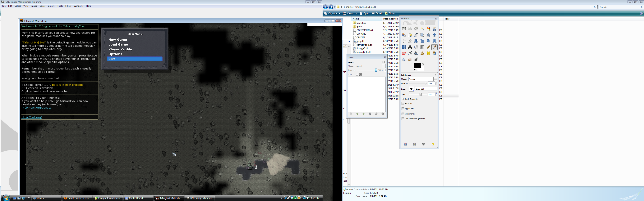This screenshot has height=201, width=644.
Task: Select the Move tool
Action: pyautogui.click(x=435, y=35)
